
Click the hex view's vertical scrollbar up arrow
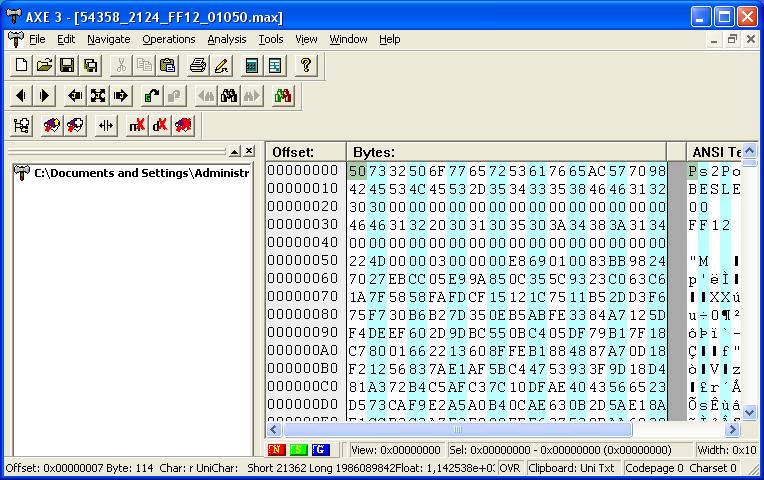click(x=749, y=151)
